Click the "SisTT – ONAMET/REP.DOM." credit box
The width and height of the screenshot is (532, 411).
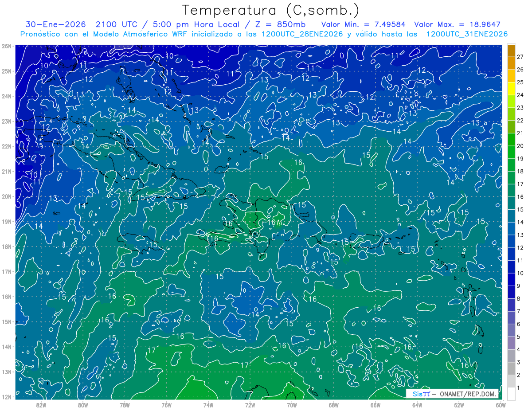point(452,394)
